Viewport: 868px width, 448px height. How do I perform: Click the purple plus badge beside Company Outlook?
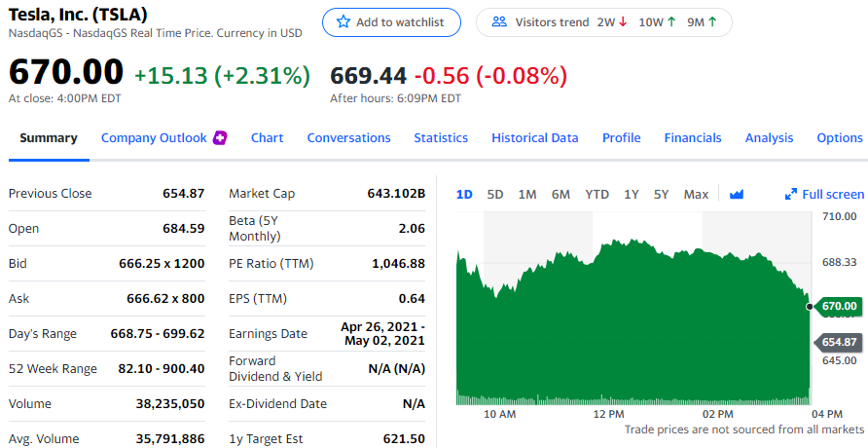[x=220, y=138]
